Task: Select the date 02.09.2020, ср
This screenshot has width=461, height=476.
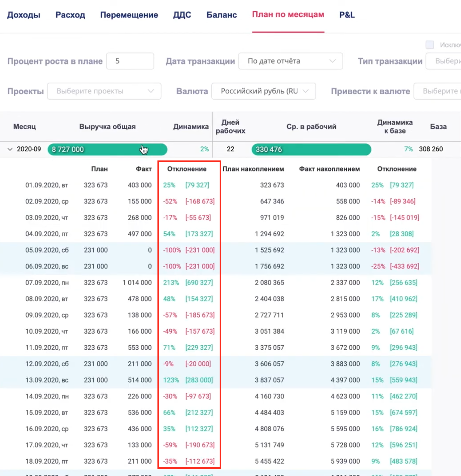Action: coord(47,201)
